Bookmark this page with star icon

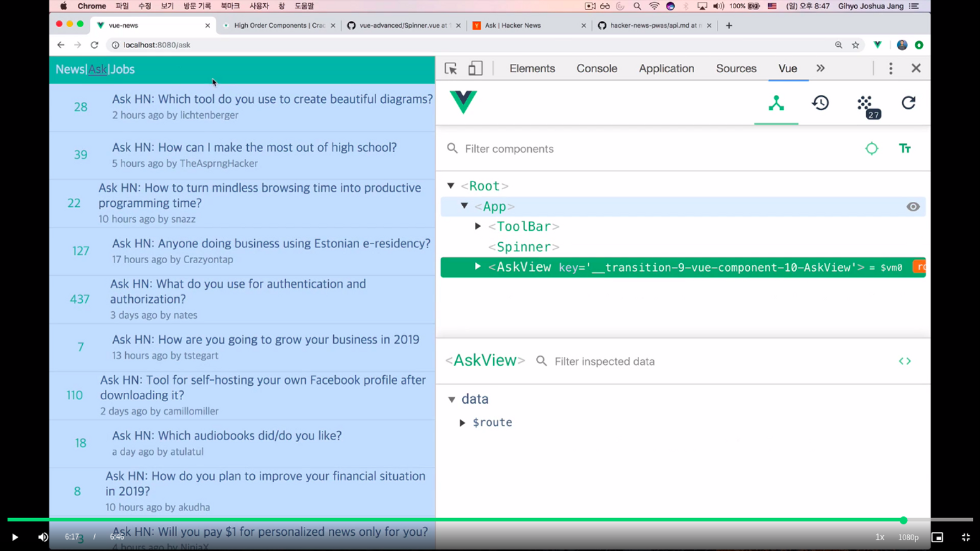[x=855, y=45]
